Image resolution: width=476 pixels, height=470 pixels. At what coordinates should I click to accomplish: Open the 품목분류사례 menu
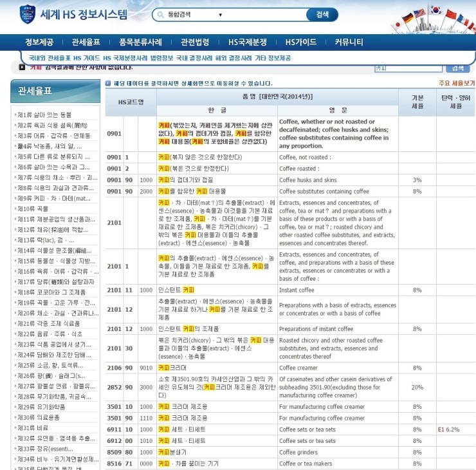click(x=140, y=42)
